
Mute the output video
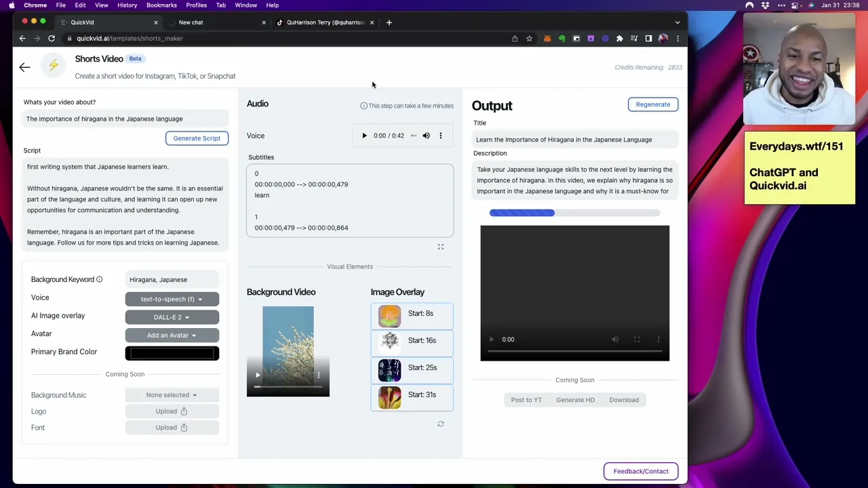coord(615,339)
